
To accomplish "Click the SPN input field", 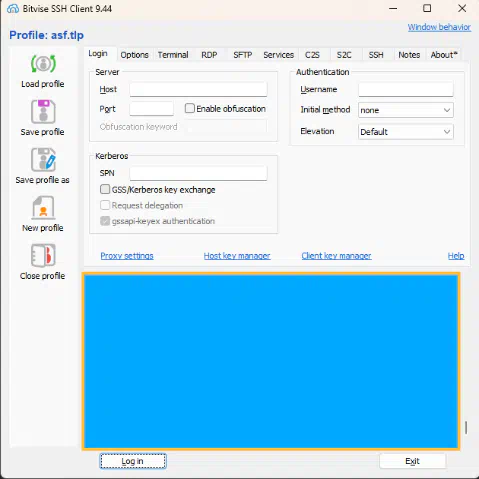I will click(198, 173).
